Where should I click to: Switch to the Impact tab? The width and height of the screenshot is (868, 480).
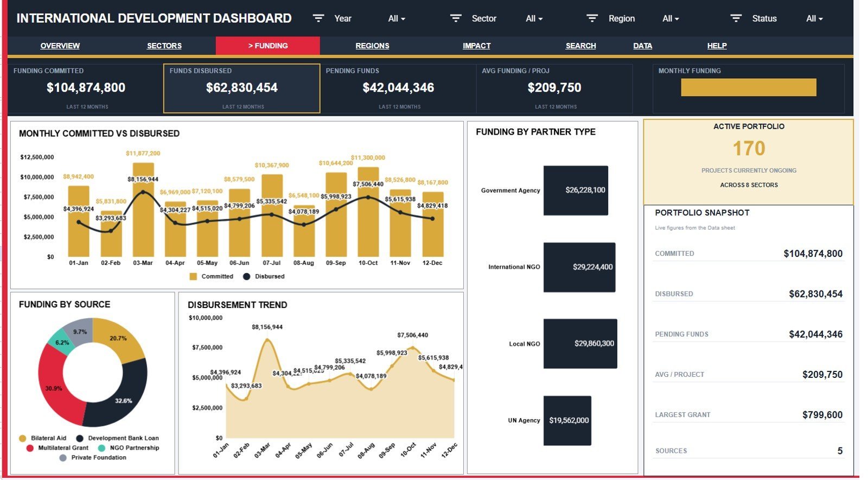(476, 46)
